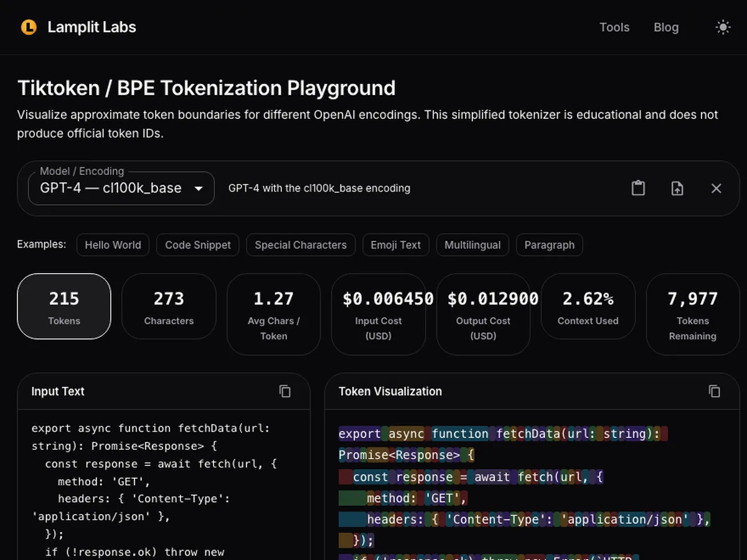Load the Multilingual example

[472, 245]
